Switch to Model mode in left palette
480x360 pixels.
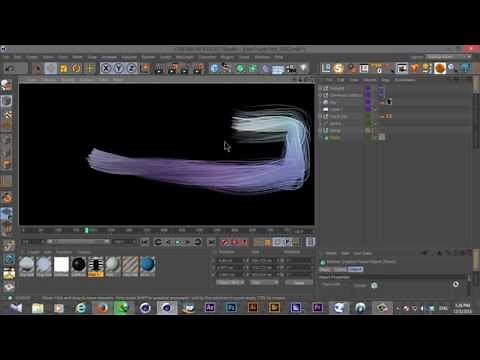(x=7, y=101)
